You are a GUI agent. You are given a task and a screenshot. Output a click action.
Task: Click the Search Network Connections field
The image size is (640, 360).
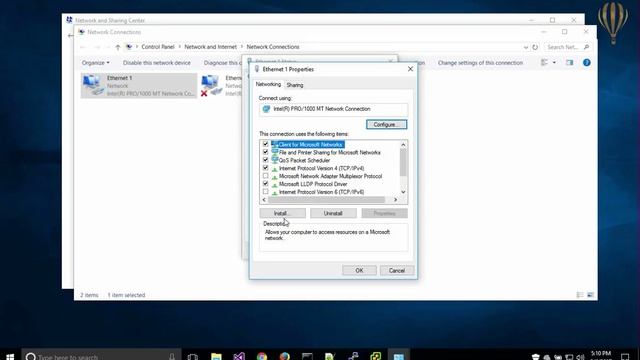pyautogui.click(x=567, y=47)
